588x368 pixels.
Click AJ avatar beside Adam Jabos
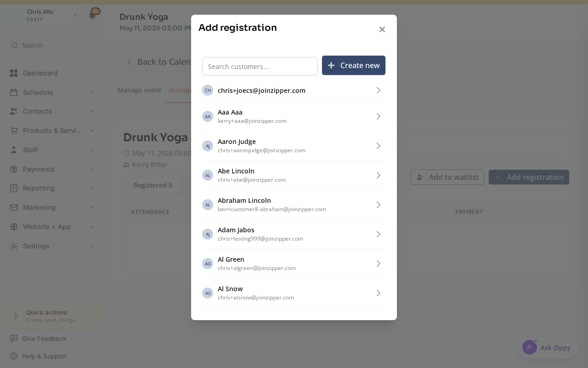pyautogui.click(x=208, y=234)
